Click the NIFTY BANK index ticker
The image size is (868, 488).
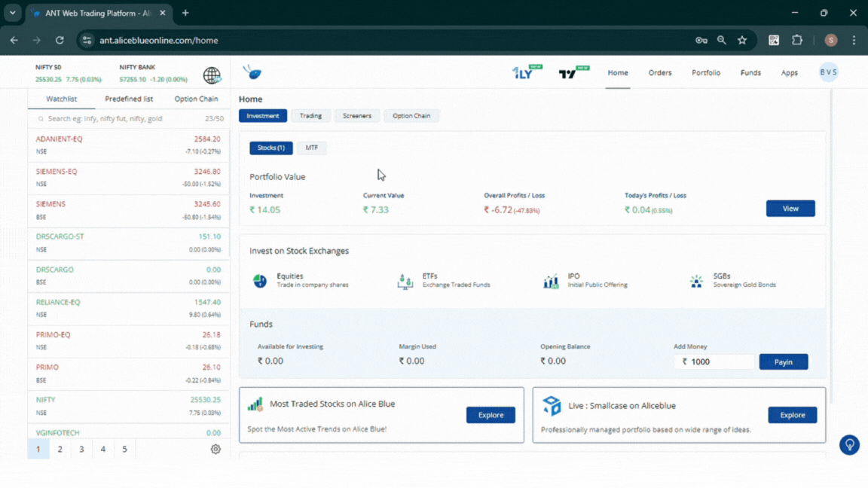coord(154,73)
